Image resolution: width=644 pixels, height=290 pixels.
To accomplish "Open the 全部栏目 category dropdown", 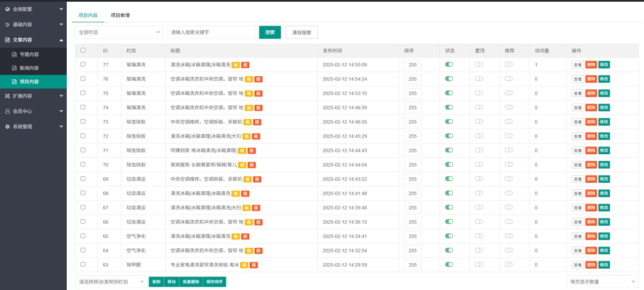I will click(x=119, y=32).
